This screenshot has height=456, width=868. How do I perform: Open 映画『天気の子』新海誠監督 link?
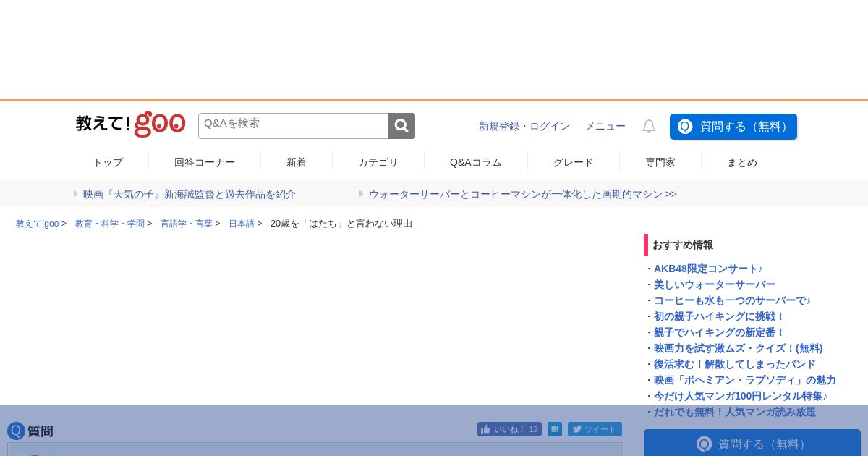190,194
